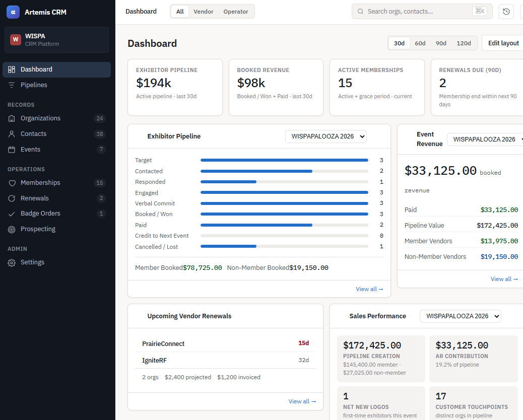
Task: Open Dashboard in the sidebar
Action: (57, 69)
